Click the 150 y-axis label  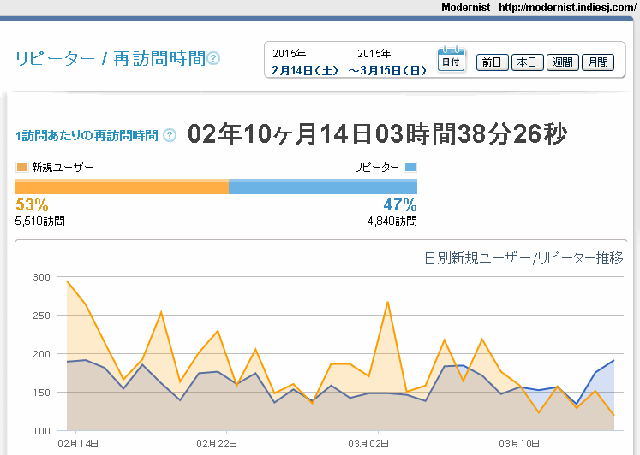click(x=41, y=392)
